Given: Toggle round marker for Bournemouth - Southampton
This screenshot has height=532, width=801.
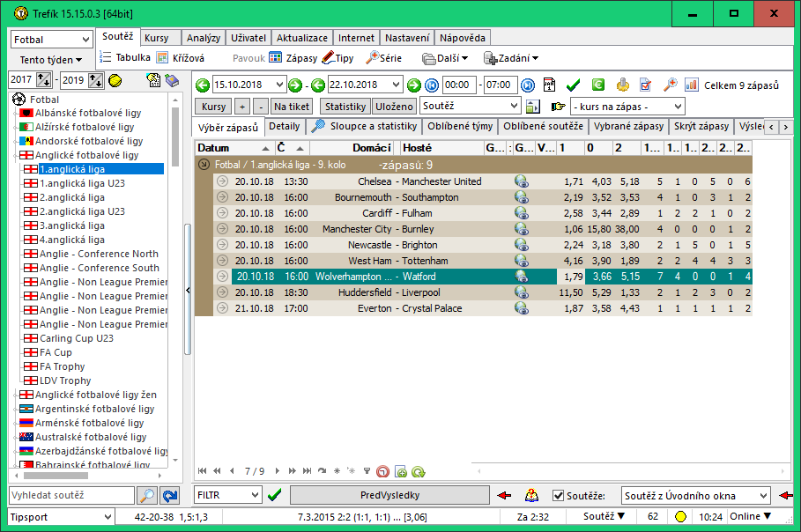Looking at the screenshot, I should (x=222, y=197).
